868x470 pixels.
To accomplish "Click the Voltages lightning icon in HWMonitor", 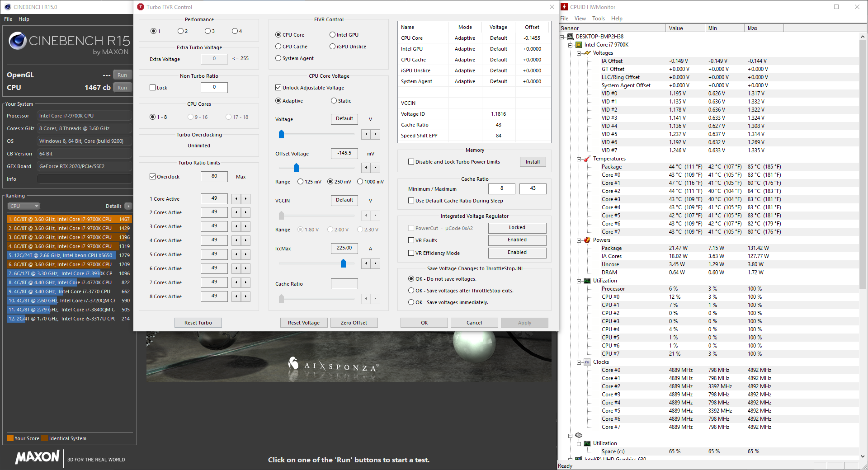I will click(587, 53).
